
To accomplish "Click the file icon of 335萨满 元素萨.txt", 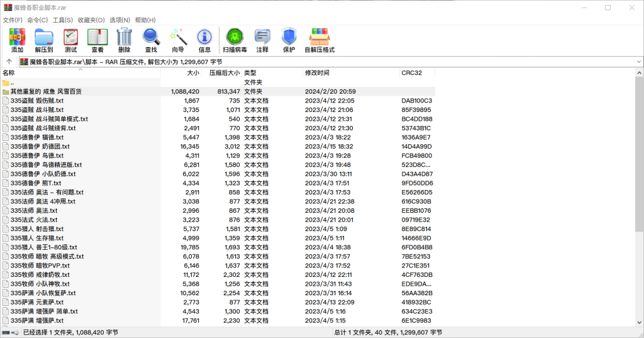I will coord(6,302).
